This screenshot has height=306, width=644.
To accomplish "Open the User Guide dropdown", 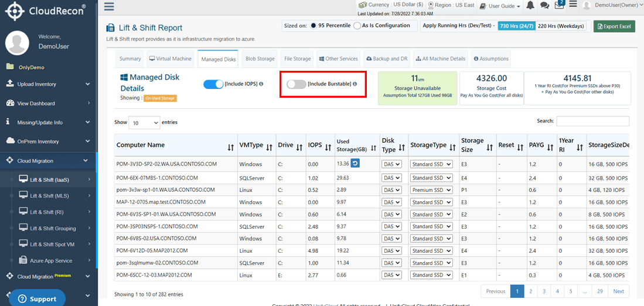I will 500,6.
